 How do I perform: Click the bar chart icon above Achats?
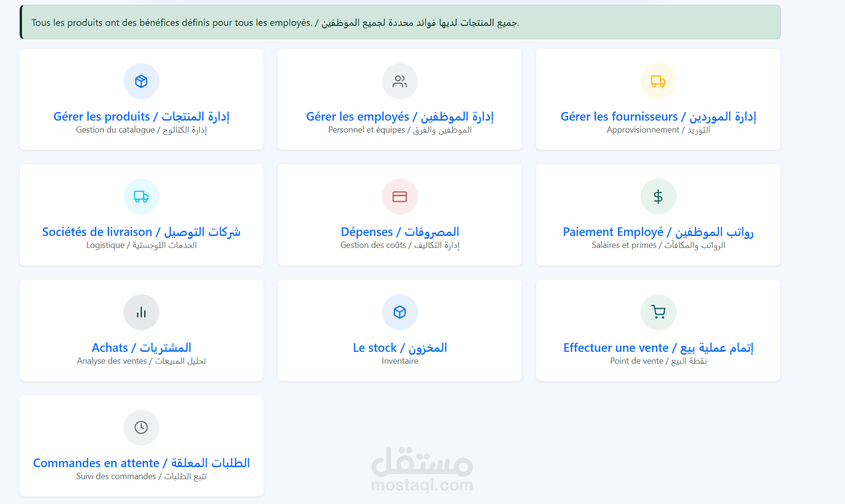[x=141, y=313]
